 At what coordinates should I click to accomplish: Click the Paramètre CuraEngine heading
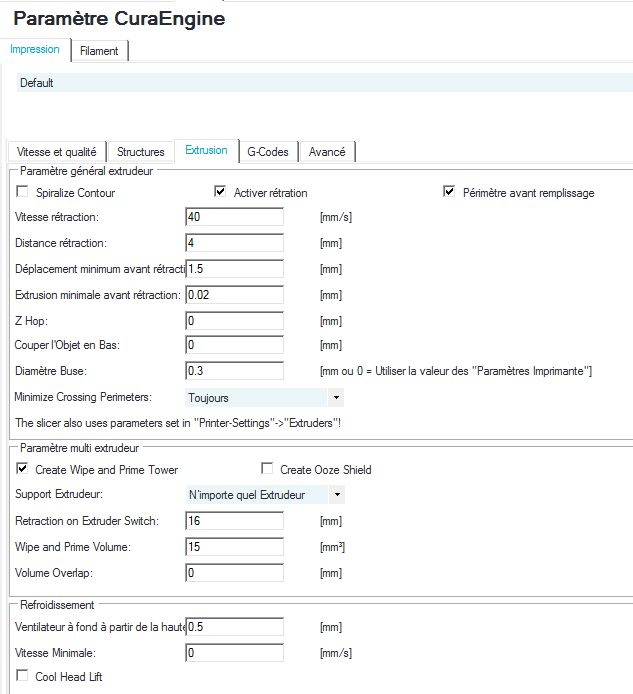120,19
